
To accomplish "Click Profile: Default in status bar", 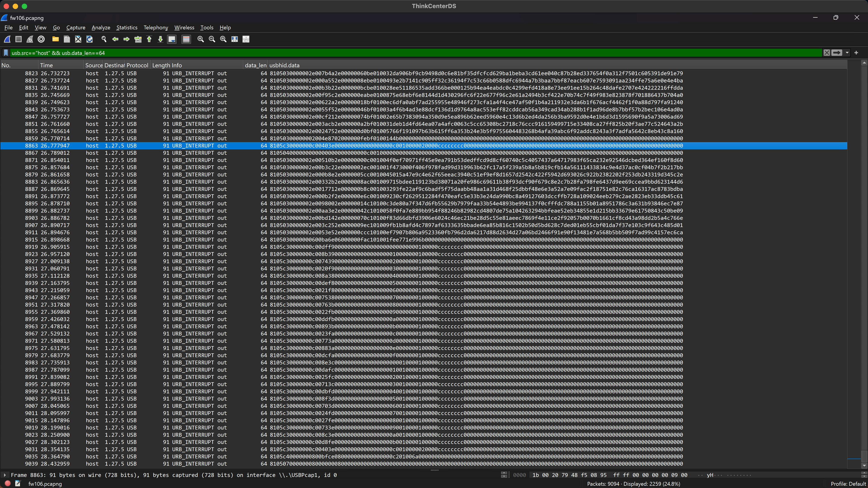I will [x=848, y=484].
